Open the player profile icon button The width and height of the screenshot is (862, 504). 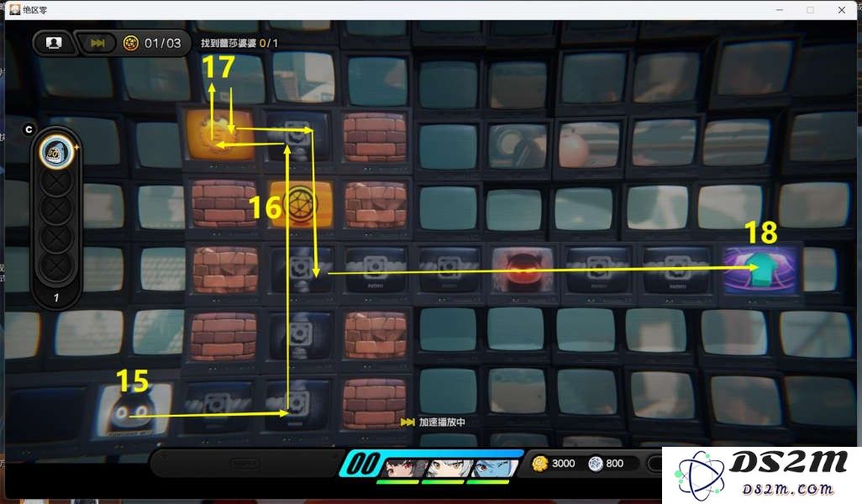[53, 43]
